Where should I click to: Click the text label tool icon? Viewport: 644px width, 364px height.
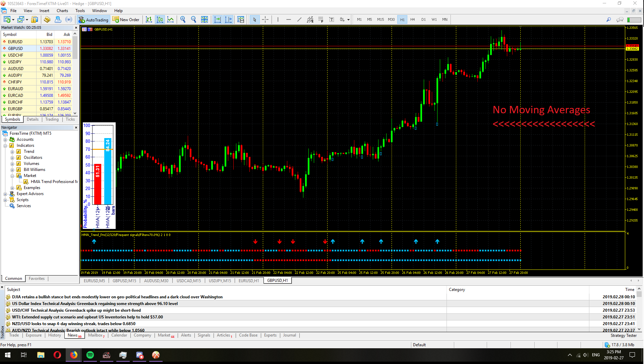click(332, 19)
